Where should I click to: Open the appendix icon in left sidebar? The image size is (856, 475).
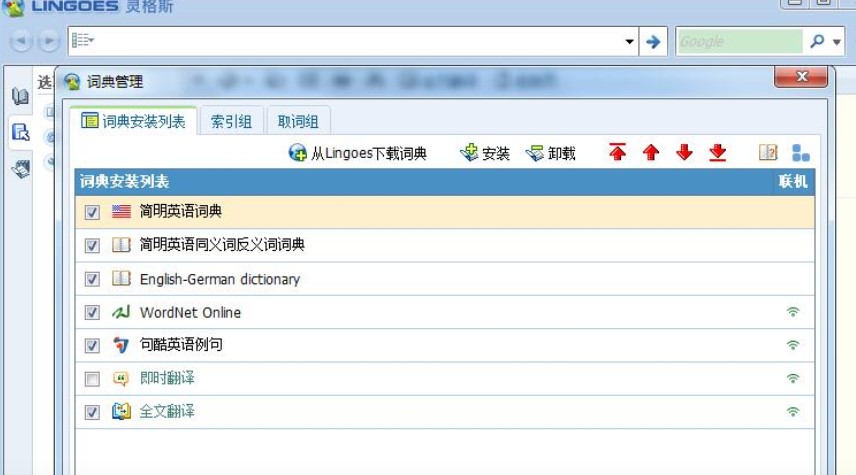coord(21,169)
